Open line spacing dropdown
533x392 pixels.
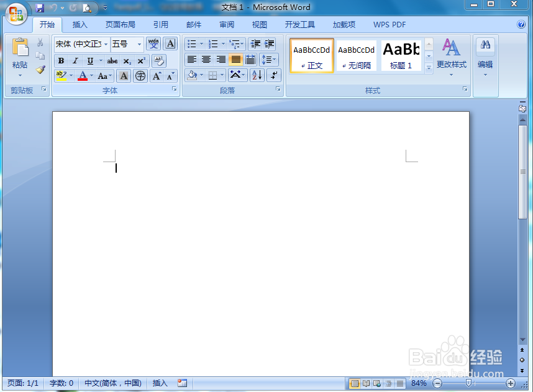tap(268, 60)
